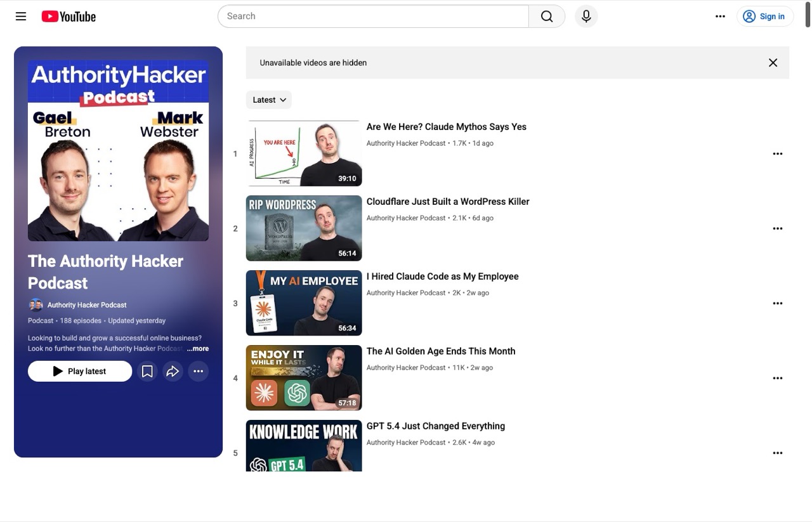The image size is (812, 522).
Task: Open the Latest sort dropdown
Action: [269, 100]
